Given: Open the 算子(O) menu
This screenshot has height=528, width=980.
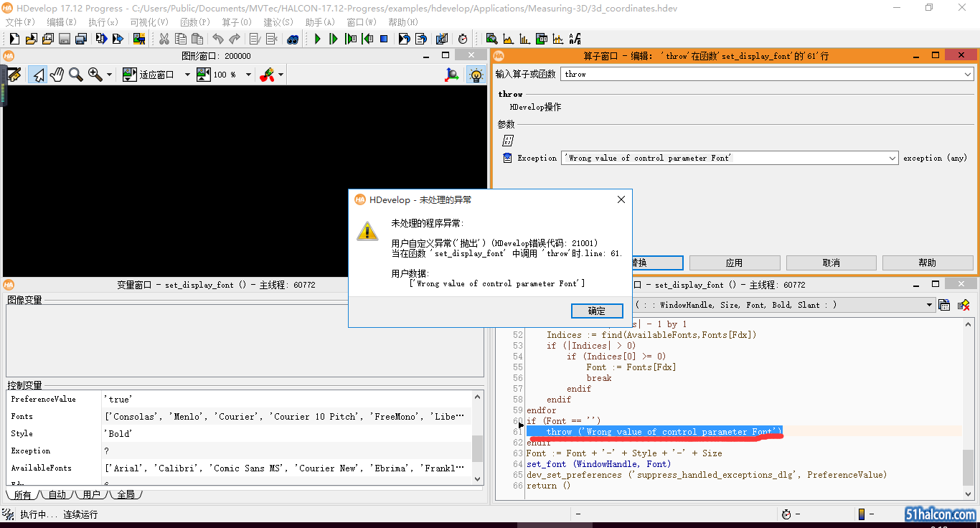Looking at the screenshot, I should pos(237,22).
